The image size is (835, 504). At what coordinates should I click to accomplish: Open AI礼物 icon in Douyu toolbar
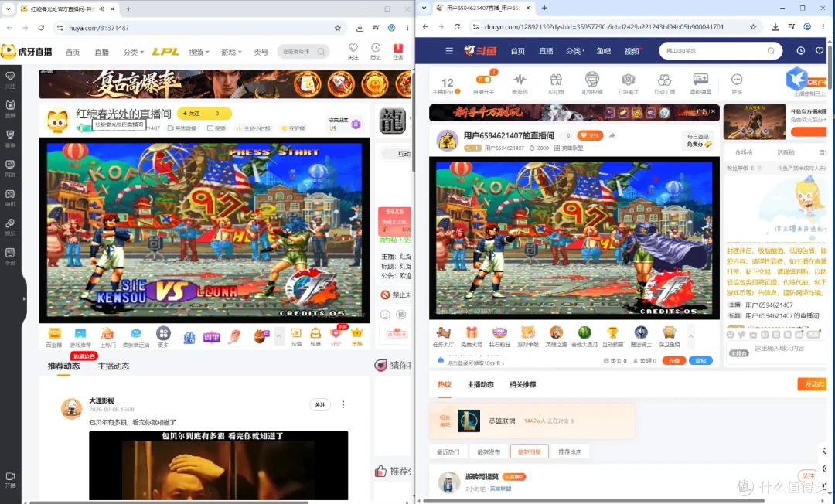556,83
